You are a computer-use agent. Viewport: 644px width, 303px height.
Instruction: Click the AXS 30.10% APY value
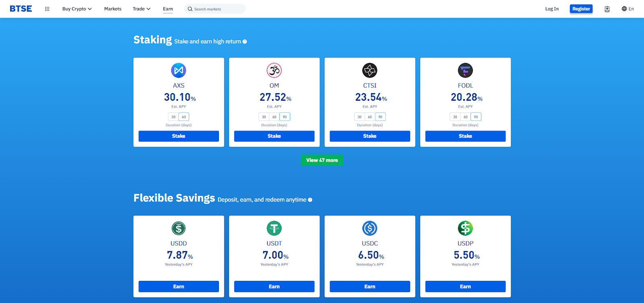point(180,97)
